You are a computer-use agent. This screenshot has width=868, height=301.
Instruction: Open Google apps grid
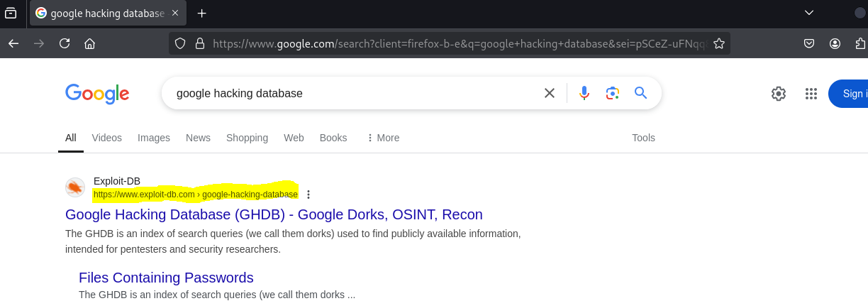[811, 94]
